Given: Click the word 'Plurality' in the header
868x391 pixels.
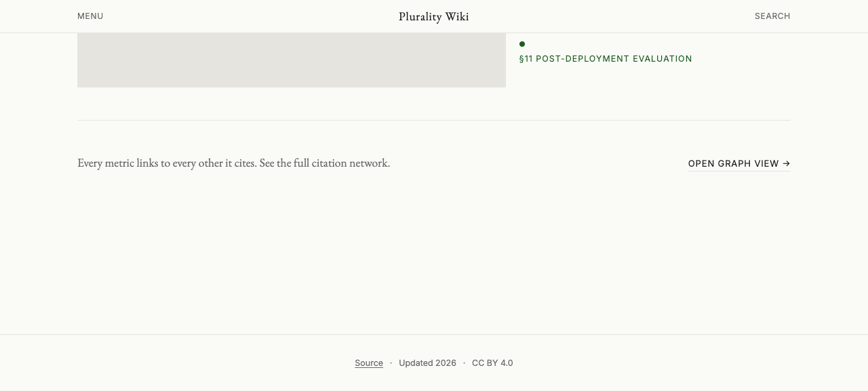Looking at the screenshot, I should 420,16.
